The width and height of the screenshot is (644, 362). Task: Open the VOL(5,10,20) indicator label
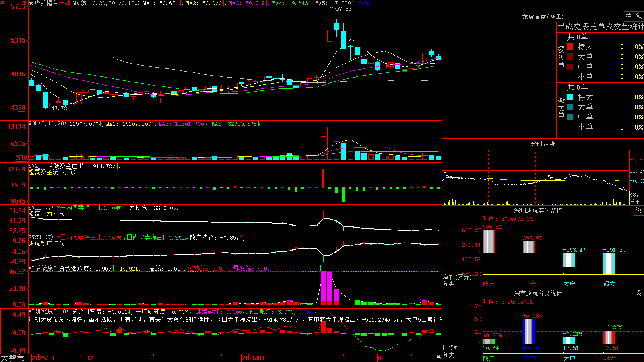click(x=47, y=124)
